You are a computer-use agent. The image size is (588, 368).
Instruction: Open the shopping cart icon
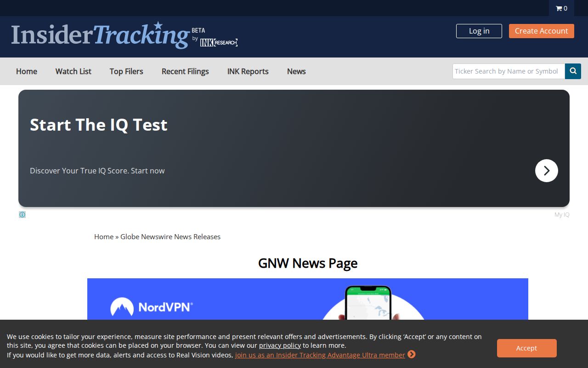[x=561, y=8]
